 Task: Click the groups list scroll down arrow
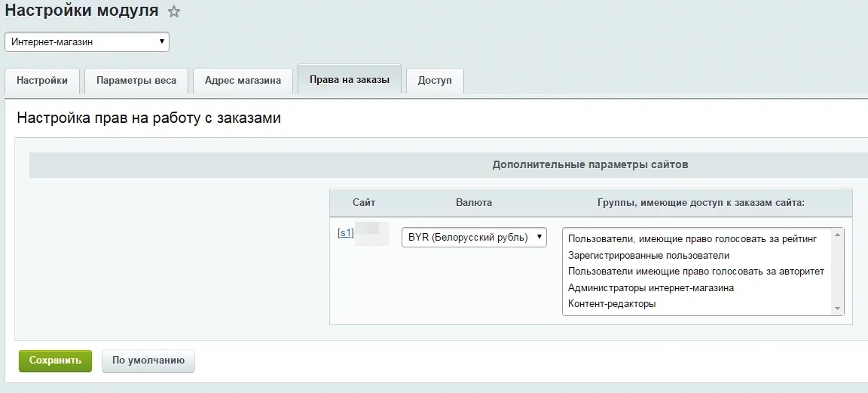pos(836,308)
